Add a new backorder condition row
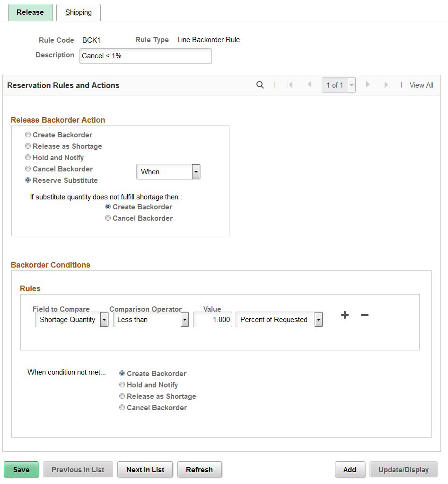This screenshot has width=448, height=484. [344, 315]
